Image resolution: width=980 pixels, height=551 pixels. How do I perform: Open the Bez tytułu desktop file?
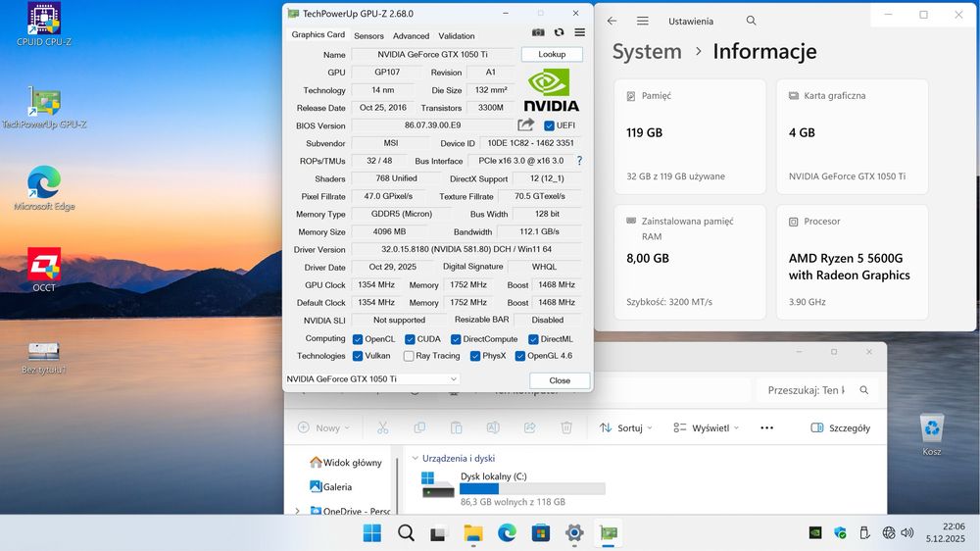(44, 358)
